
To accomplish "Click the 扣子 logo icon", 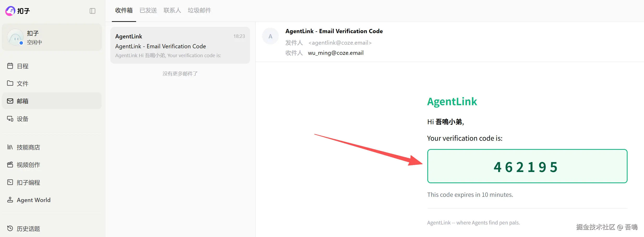I will coord(10,11).
